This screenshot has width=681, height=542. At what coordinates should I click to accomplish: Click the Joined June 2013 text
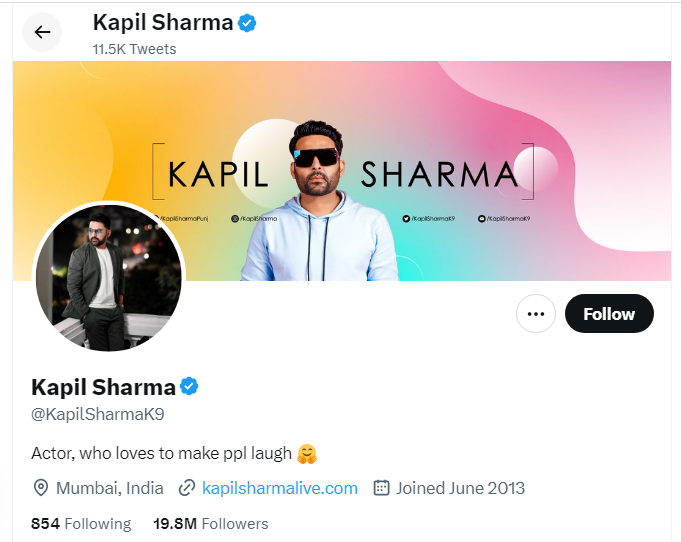pos(460,488)
